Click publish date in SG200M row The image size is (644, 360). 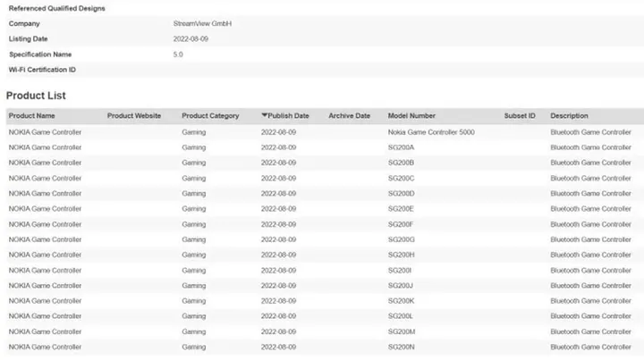pos(278,331)
